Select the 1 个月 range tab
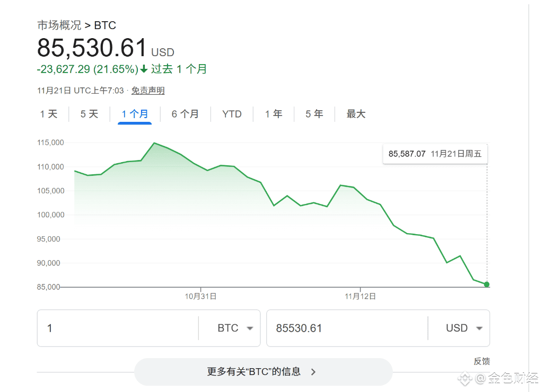This screenshot has width=543, height=392. click(135, 114)
